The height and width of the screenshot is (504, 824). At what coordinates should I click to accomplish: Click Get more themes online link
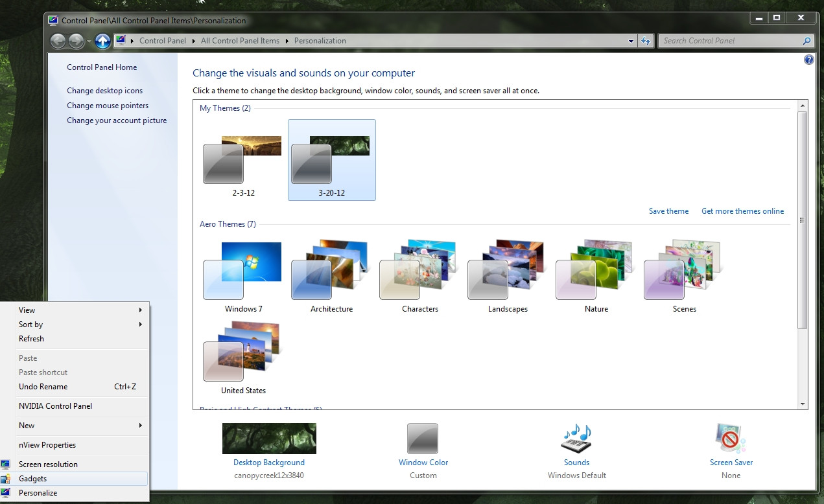[x=742, y=211]
